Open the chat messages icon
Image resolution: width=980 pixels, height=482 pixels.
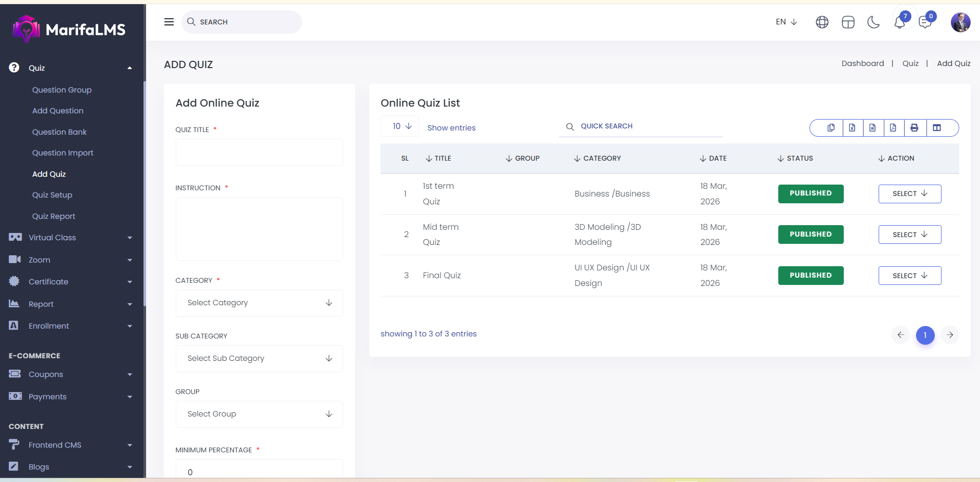click(925, 23)
